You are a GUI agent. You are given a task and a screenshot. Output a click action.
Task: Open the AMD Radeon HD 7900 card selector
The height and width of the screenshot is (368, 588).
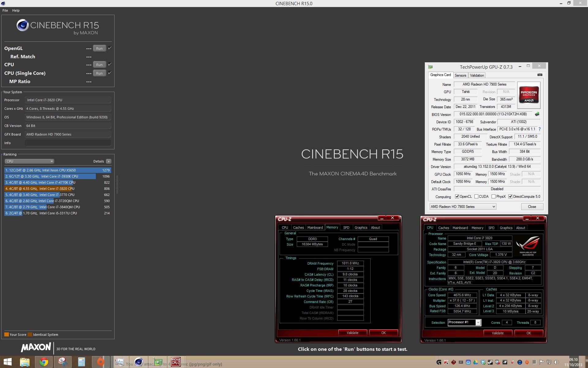(x=462, y=207)
